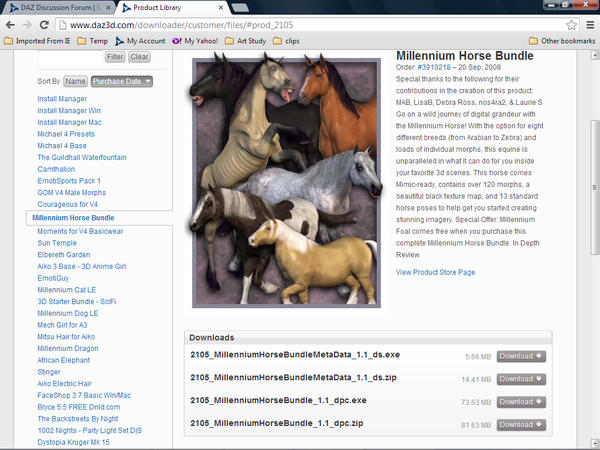This screenshot has height=450, width=600.
Task: Open Bryce 5.5 FREE Dnld.com product
Action: coord(78,407)
